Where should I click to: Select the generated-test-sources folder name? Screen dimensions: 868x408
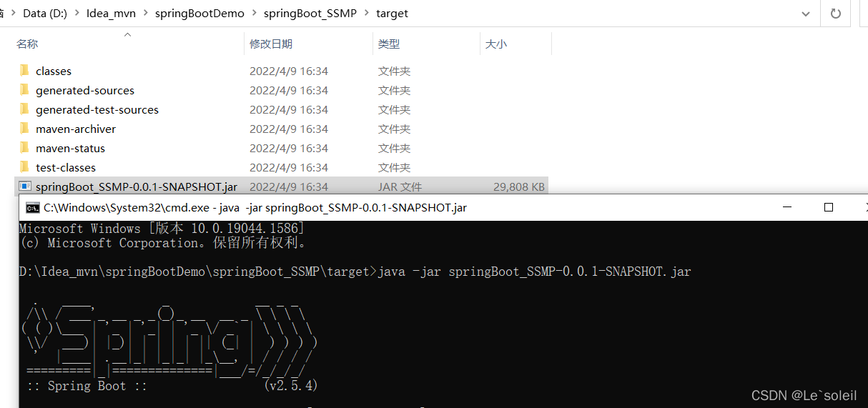click(x=97, y=109)
